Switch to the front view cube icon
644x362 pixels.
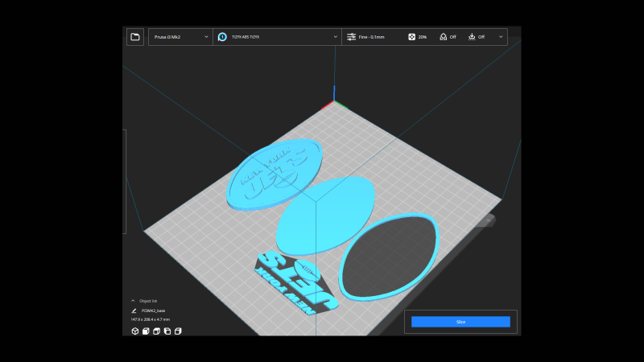tap(145, 331)
